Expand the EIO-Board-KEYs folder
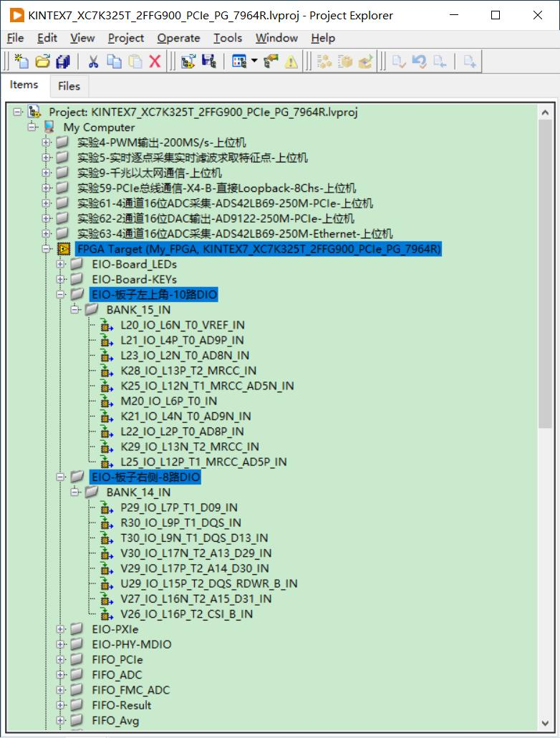Image resolution: width=560 pixels, height=738 pixels. [x=60, y=279]
